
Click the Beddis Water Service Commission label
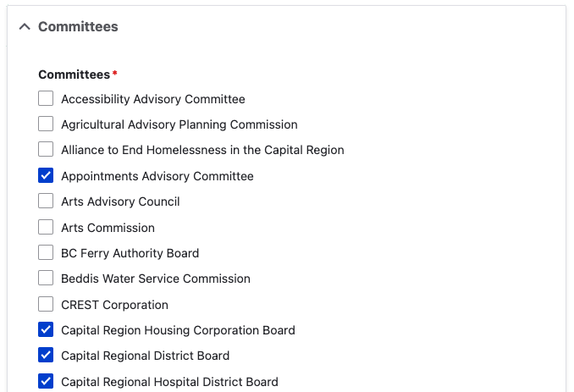pyautogui.click(x=155, y=279)
